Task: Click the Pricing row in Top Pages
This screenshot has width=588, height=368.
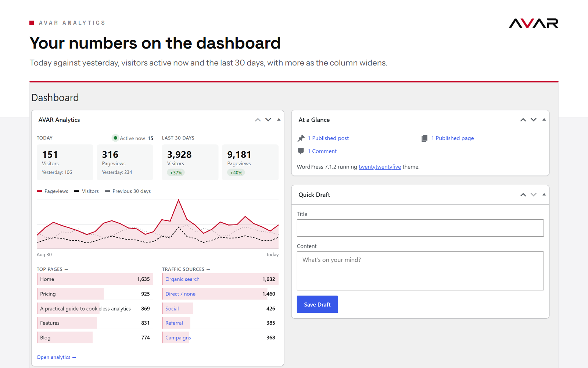Action: 95,294
